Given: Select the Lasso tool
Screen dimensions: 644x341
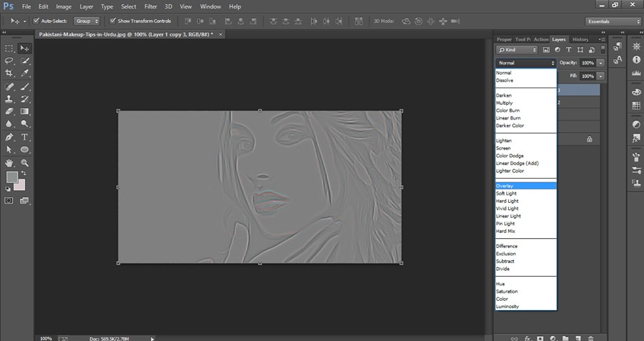Looking at the screenshot, I should click(9, 60).
